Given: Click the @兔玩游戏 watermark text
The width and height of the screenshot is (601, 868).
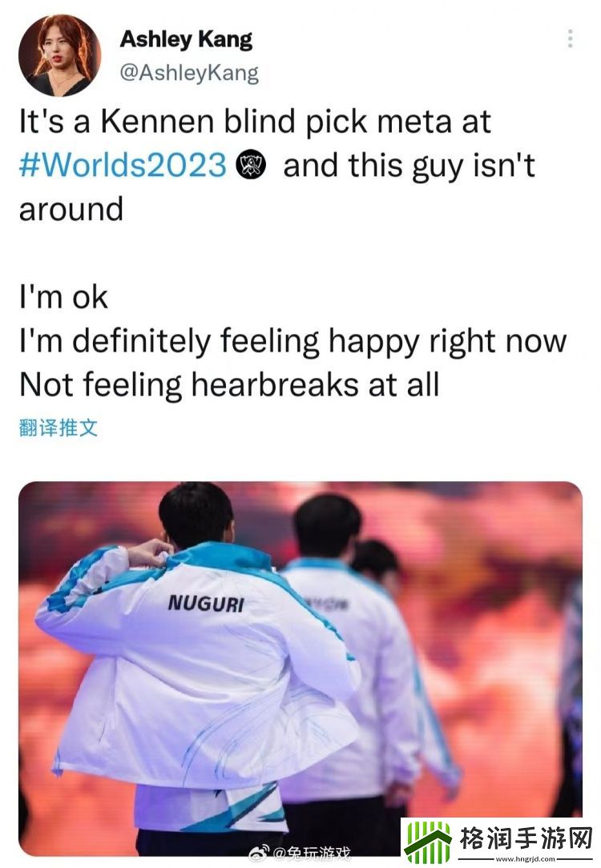Looking at the screenshot, I should 312,854.
